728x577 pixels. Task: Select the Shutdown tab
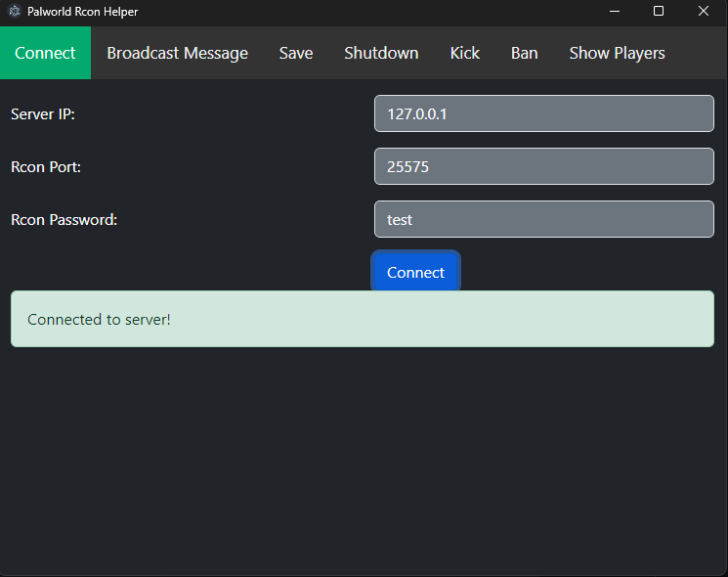(381, 53)
